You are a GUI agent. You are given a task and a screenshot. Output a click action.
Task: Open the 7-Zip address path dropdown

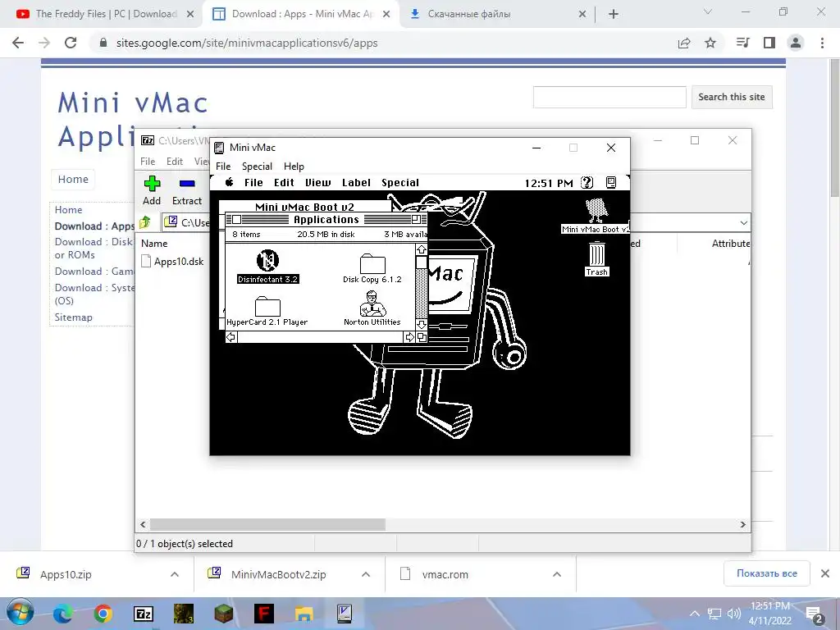743,222
